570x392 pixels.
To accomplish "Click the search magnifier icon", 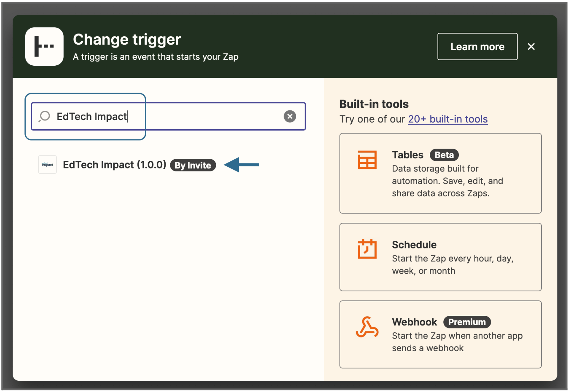I will click(45, 116).
